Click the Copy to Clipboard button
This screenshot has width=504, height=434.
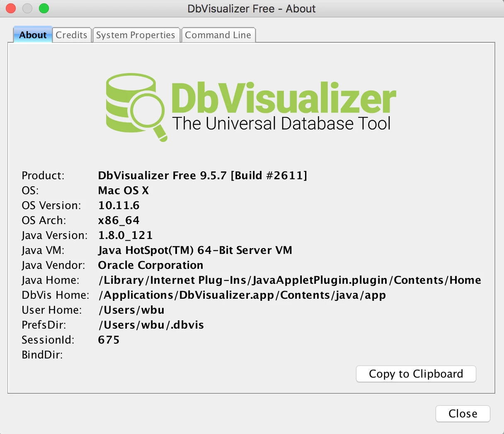416,374
